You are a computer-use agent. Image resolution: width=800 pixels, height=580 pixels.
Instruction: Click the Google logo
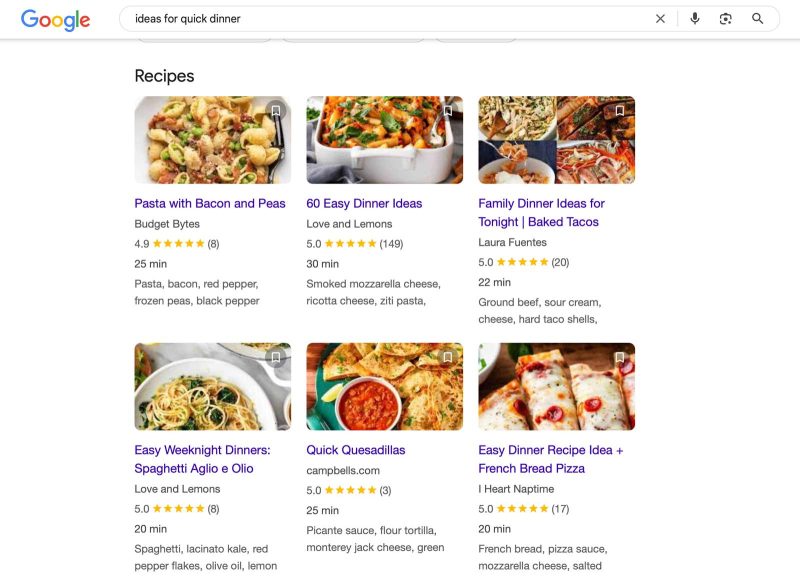[x=53, y=17]
